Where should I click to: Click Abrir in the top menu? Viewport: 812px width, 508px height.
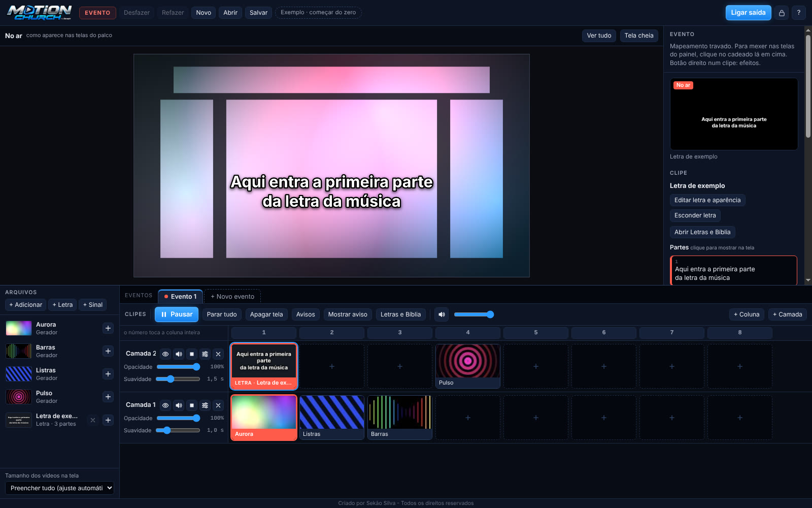[230, 13]
